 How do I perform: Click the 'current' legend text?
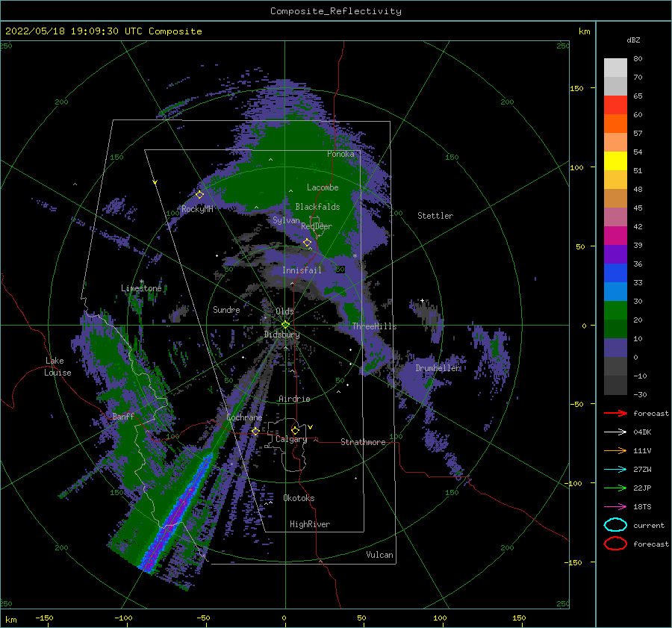point(649,525)
